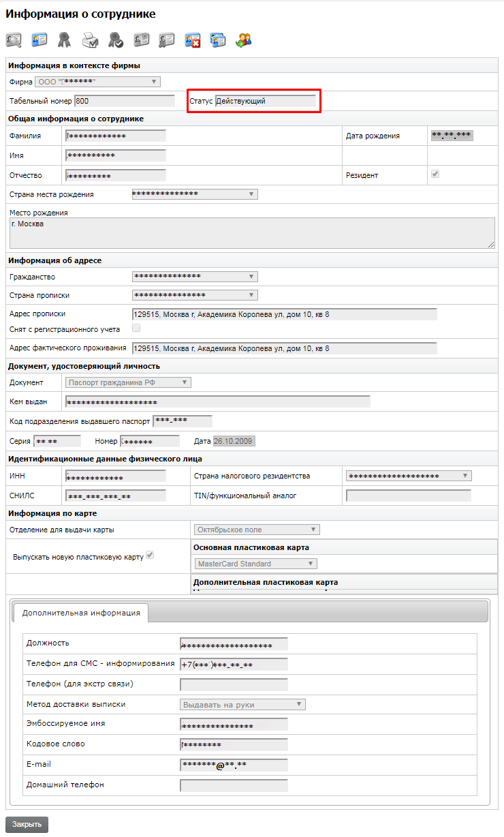Viewport: 504px width, 837px height.
Task: Toggle Снят с регистрационного учета checkbox
Action: (x=136, y=329)
